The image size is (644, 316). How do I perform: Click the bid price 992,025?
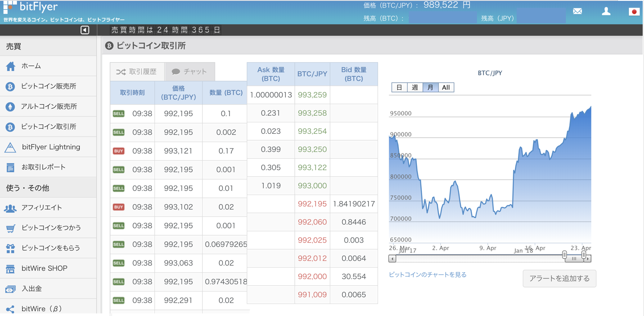[x=312, y=240]
